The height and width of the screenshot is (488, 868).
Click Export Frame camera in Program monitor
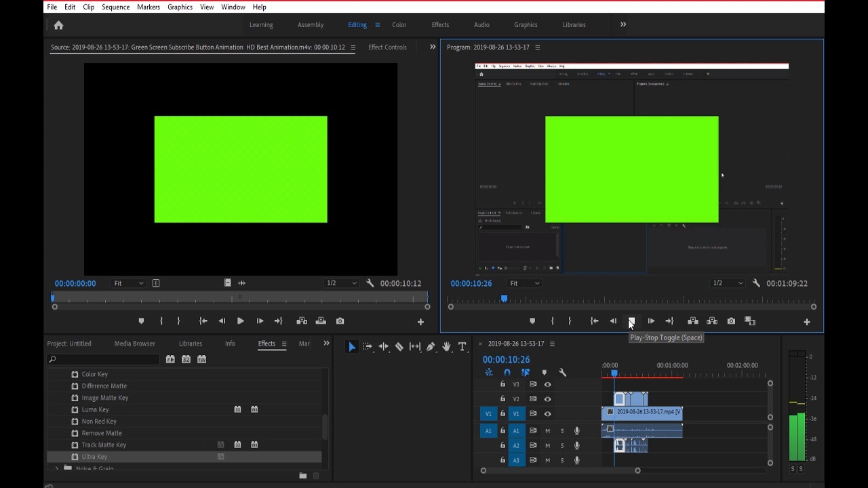[x=731, y=321]
